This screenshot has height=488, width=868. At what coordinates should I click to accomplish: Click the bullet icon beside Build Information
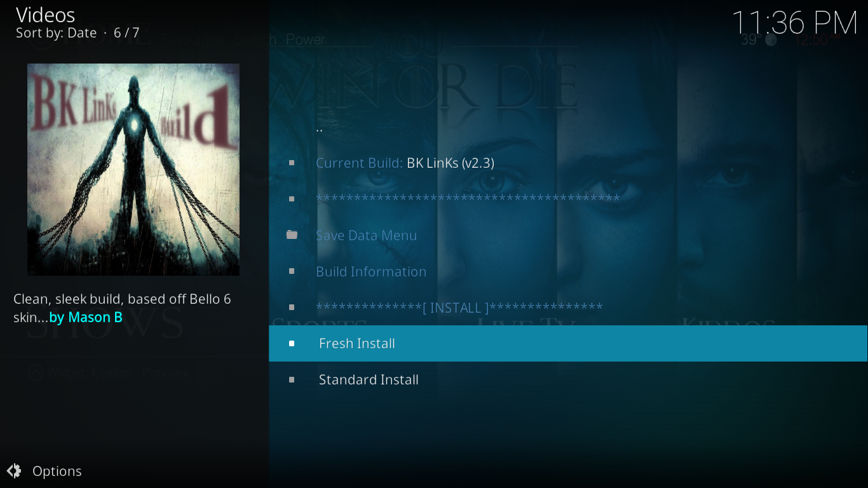tap(292, 271)
